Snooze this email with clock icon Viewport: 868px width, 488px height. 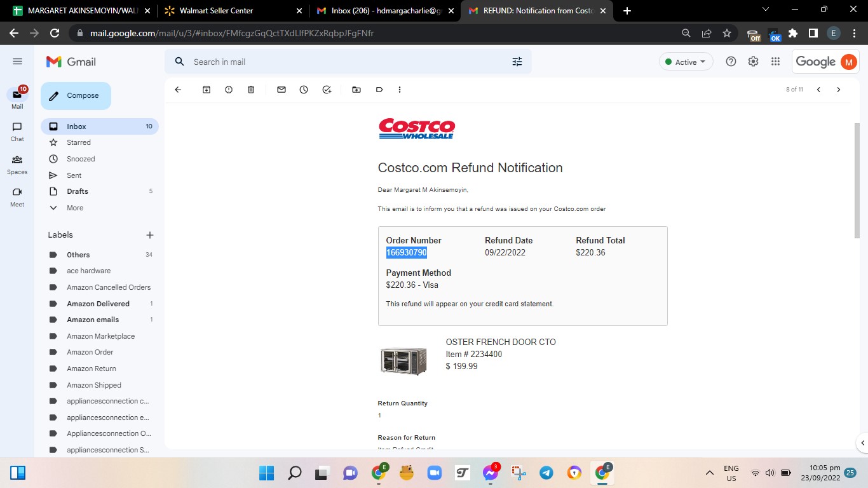click(x=304, y=90)
